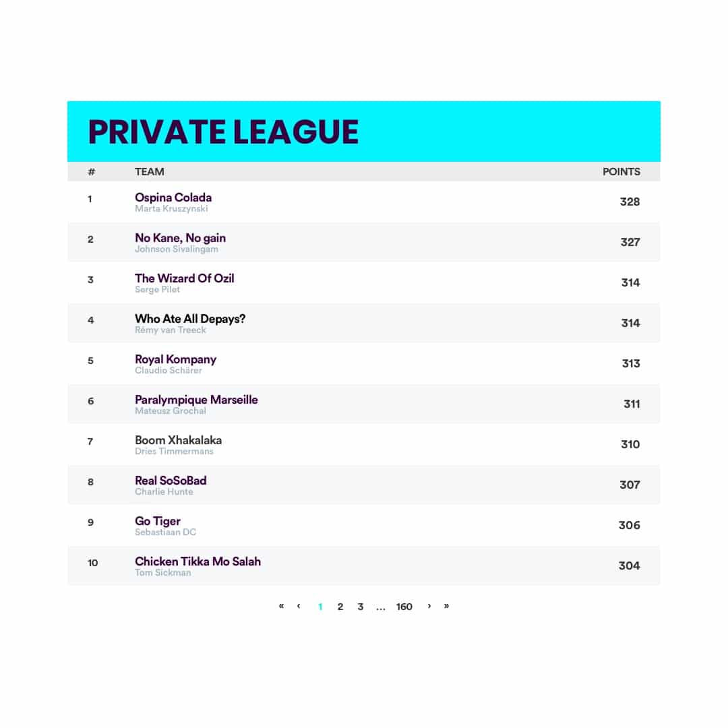Click the TEAM column header

149,172
